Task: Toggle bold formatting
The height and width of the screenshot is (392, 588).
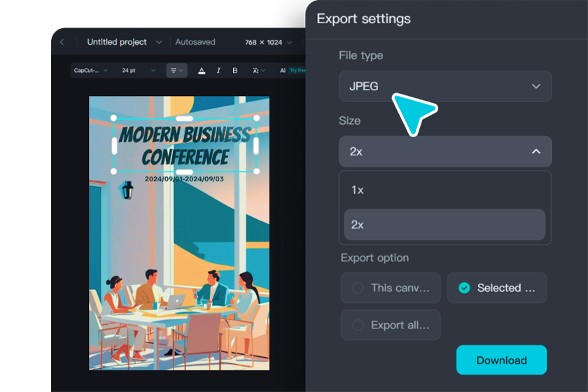Action: (235, 70)
